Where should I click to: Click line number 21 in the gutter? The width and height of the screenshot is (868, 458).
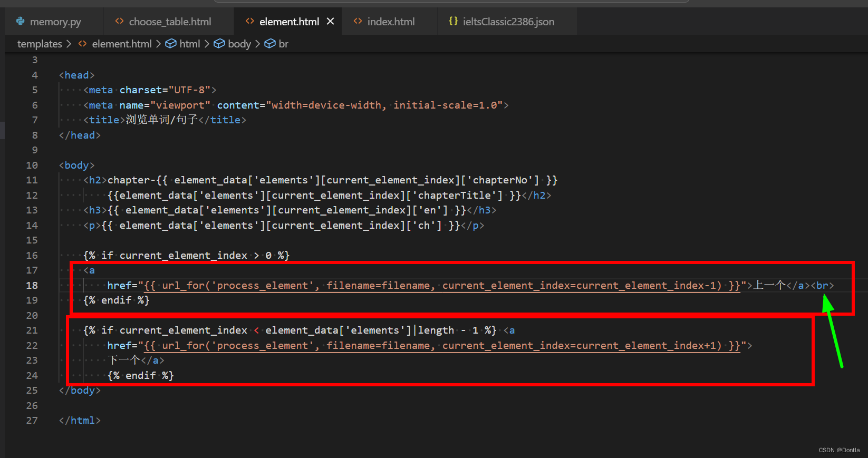(32, 330)
